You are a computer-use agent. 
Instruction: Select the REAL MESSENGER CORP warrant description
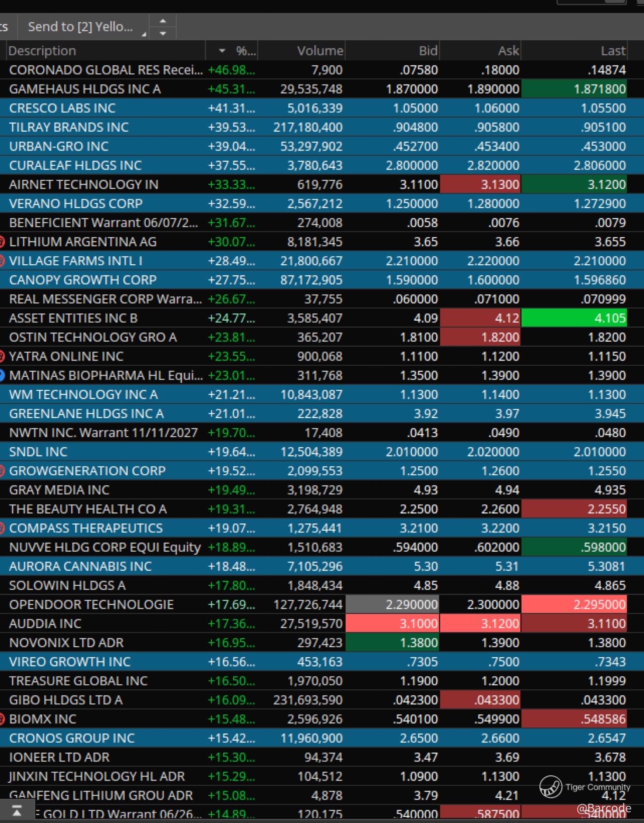coord(105,299)
